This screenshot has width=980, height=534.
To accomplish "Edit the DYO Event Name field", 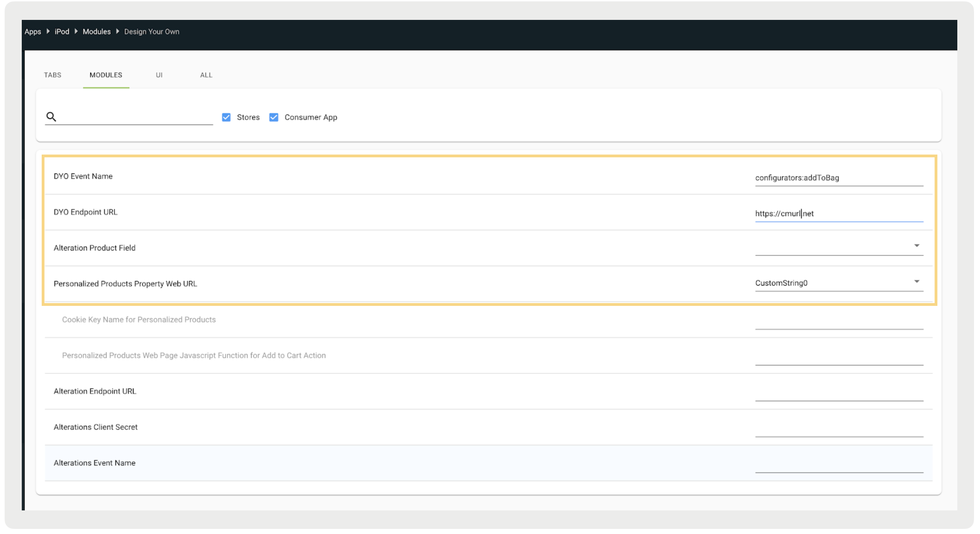I will tap(839, 178).
